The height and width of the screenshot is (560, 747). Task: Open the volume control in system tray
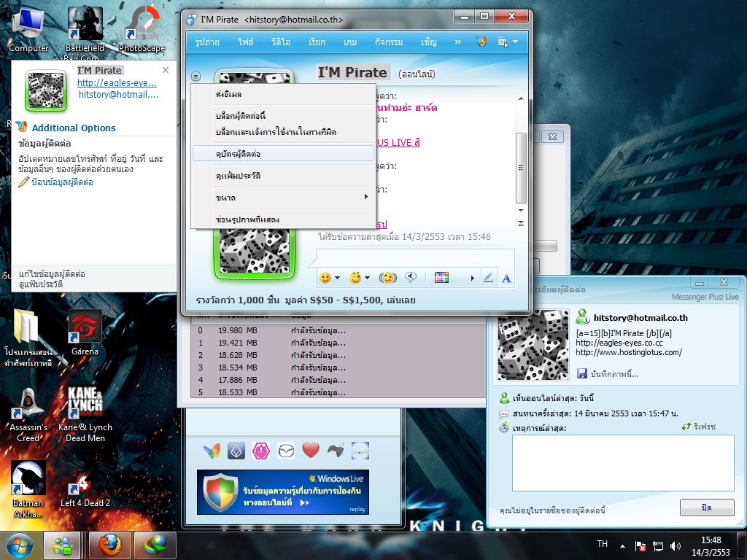click(x=675, y=546)
